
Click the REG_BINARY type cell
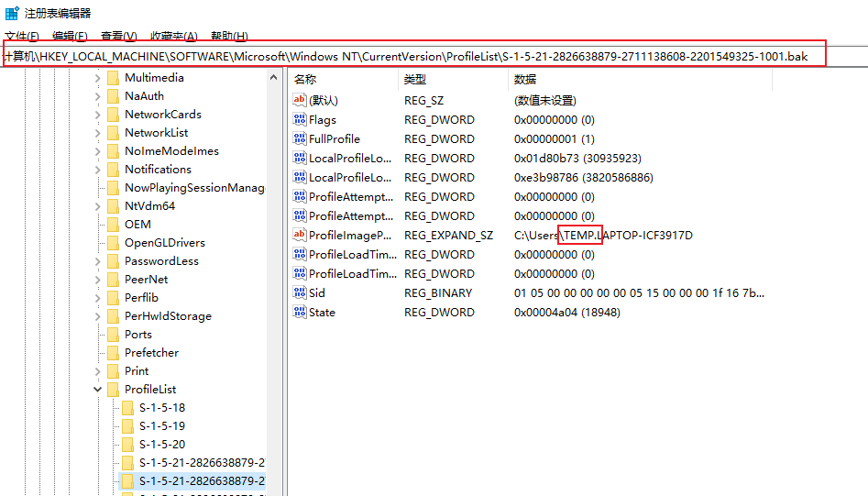[x=438, y=292]
